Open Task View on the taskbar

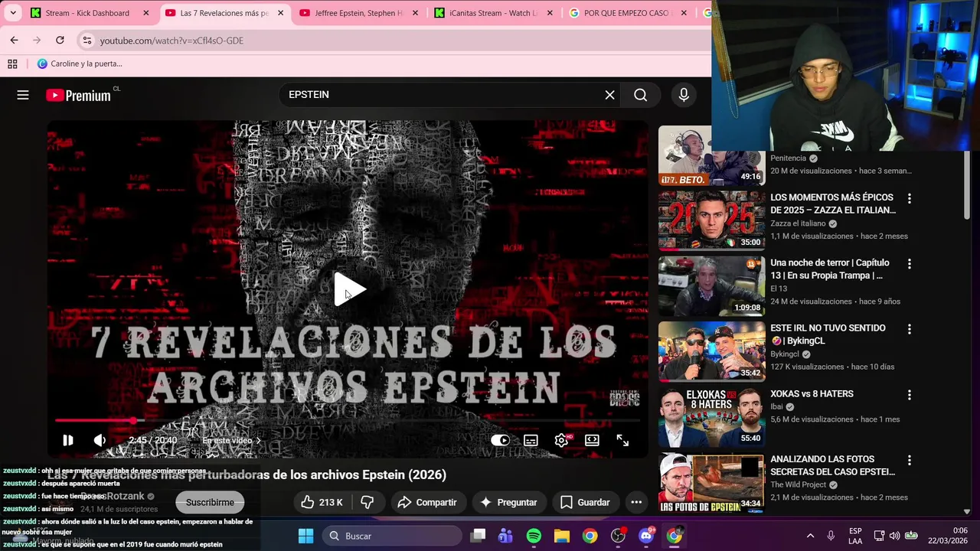click(478, 536)
